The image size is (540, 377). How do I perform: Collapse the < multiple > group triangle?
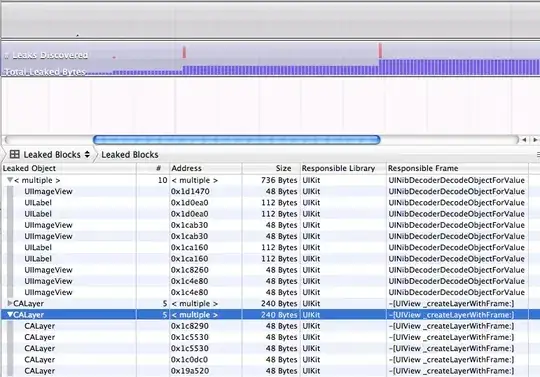click(x=10, y=180)
